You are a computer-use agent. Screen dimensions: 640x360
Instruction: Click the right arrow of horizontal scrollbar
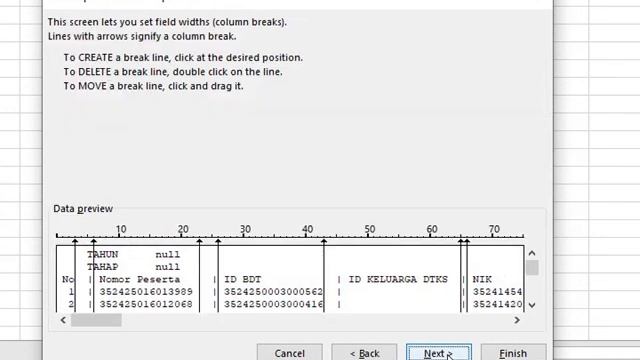[x=517, y=320]
